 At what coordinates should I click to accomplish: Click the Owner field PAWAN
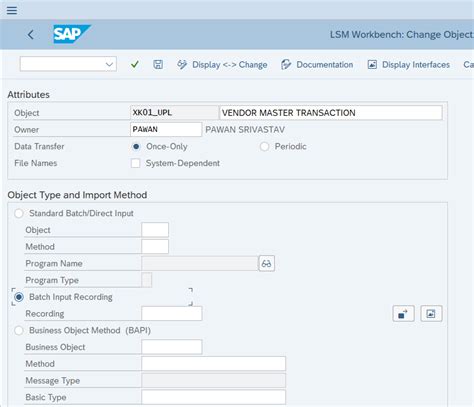point(166,129)
